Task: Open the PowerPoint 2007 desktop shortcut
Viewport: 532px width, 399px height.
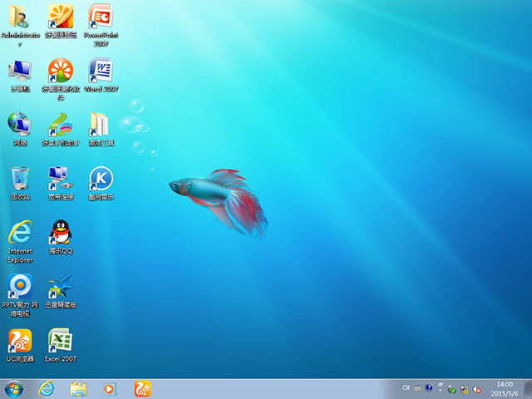Action: (x=99, y=17)
